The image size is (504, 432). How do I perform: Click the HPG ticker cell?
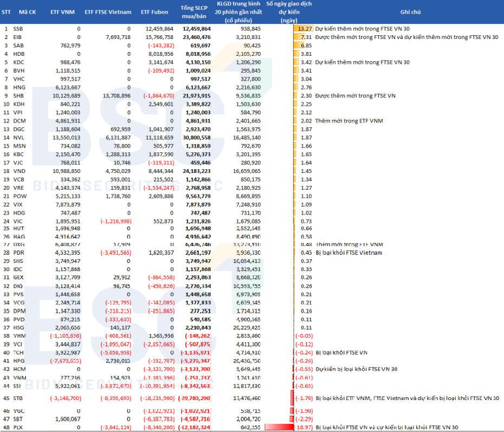click(18, 361)
